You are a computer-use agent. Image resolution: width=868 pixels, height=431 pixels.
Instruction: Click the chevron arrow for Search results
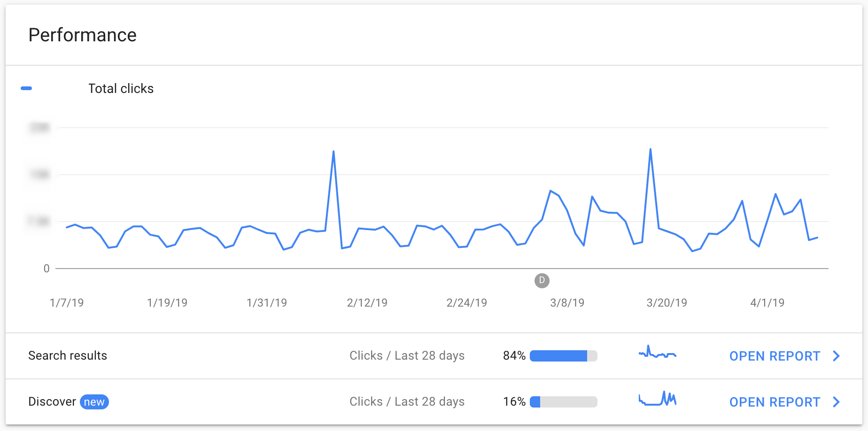coord(836,356)
